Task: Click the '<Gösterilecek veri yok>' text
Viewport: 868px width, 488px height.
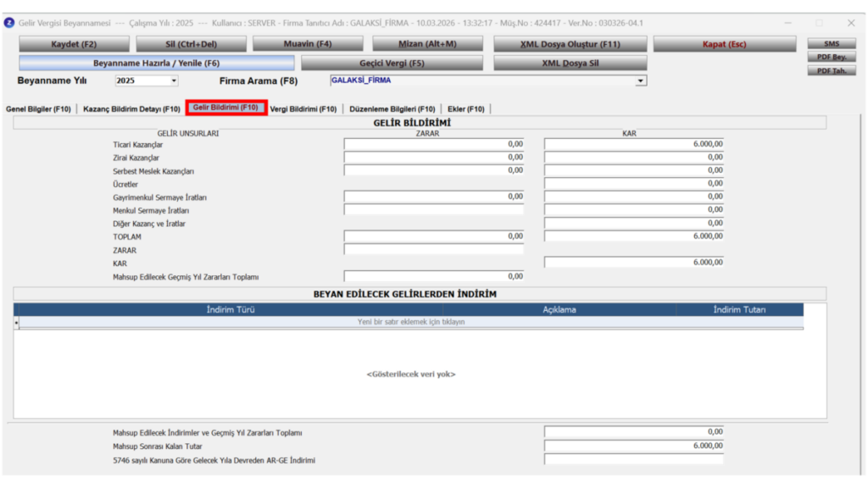Action: click(x=411, y=374)
